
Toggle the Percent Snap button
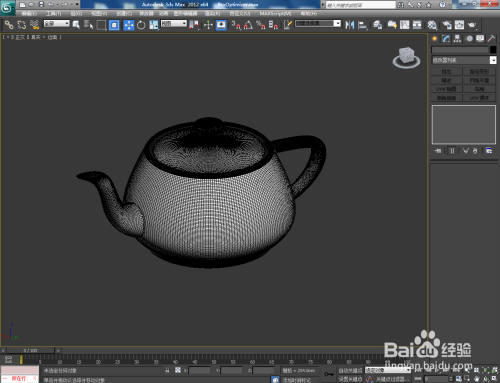[x=261, y=25]
